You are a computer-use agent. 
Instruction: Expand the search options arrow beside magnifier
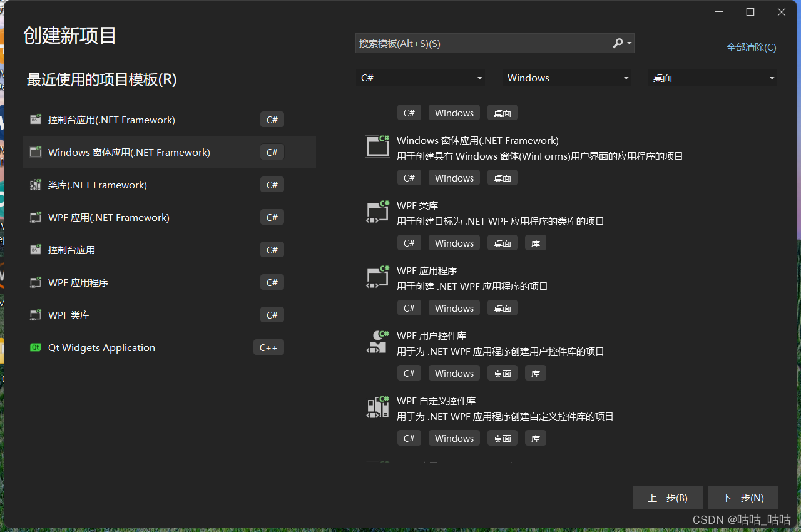[629, 43]
